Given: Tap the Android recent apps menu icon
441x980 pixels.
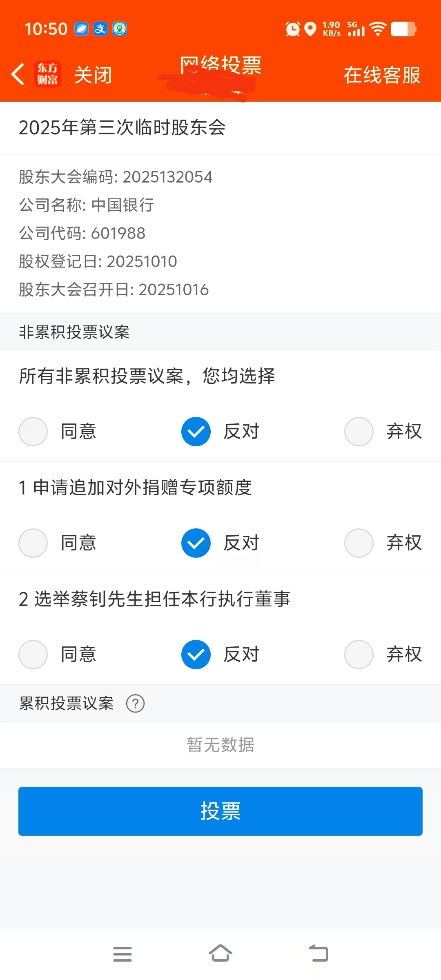Looking at the screenshot, I should pos(122,954).
